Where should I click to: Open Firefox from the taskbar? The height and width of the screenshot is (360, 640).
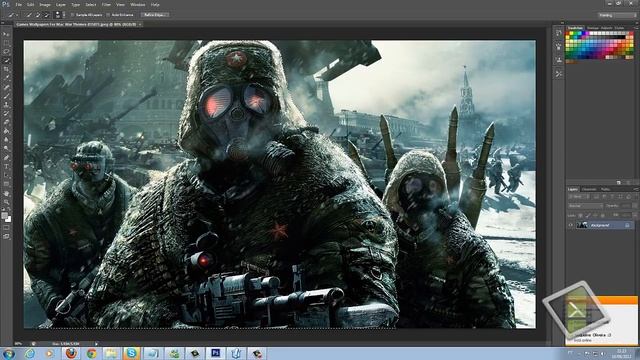(x=71, y=353)
